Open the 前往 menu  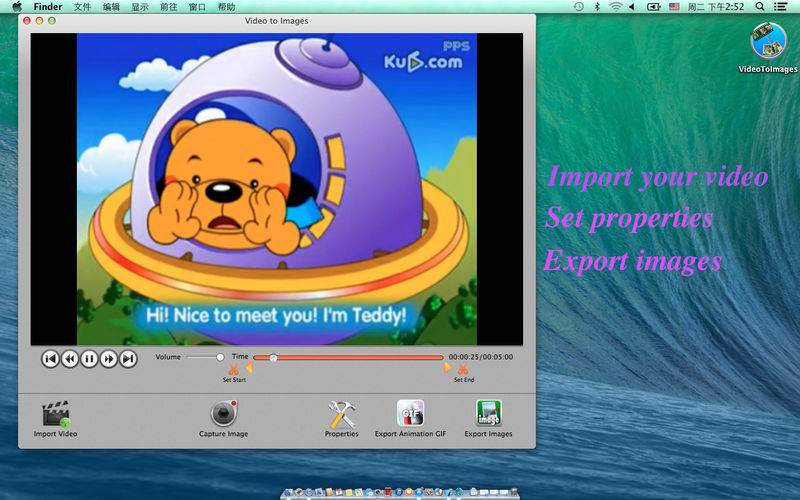(168, 7)
